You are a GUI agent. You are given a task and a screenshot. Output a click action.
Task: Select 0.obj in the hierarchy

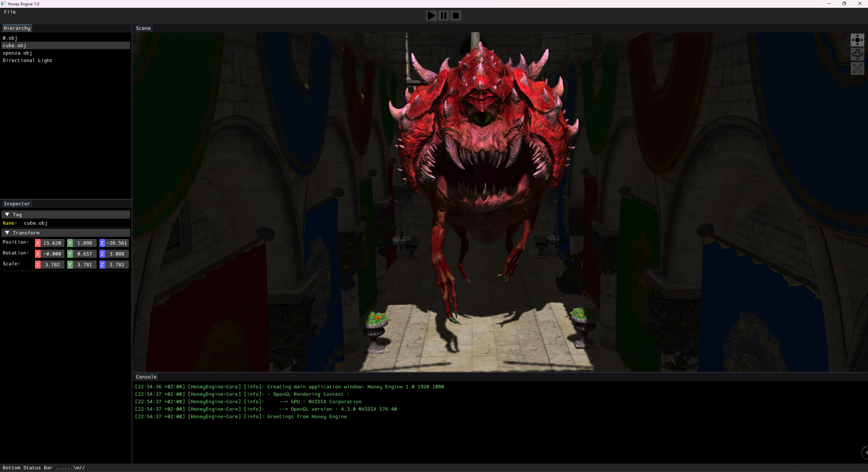pyautogui.click(x=66, y=38)
